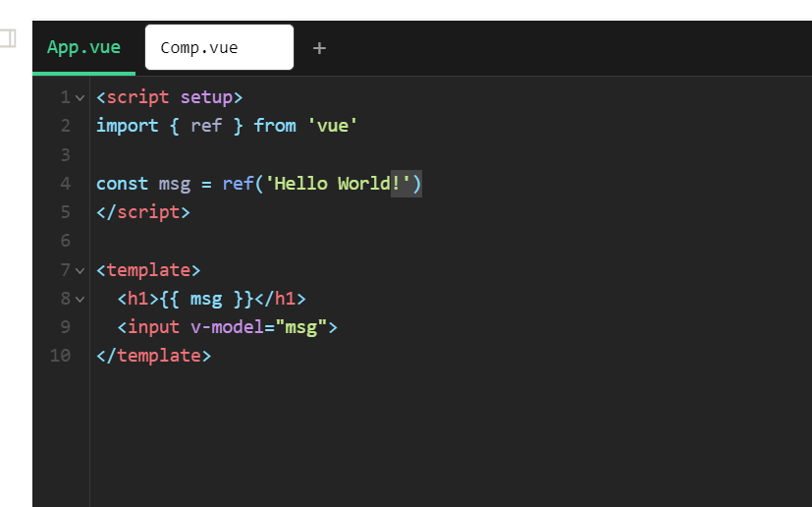Image resolution: width=812 pixels, height=507 pixels.
Task: Click the v-model attribute on line 9
Action: coord(228,327)
